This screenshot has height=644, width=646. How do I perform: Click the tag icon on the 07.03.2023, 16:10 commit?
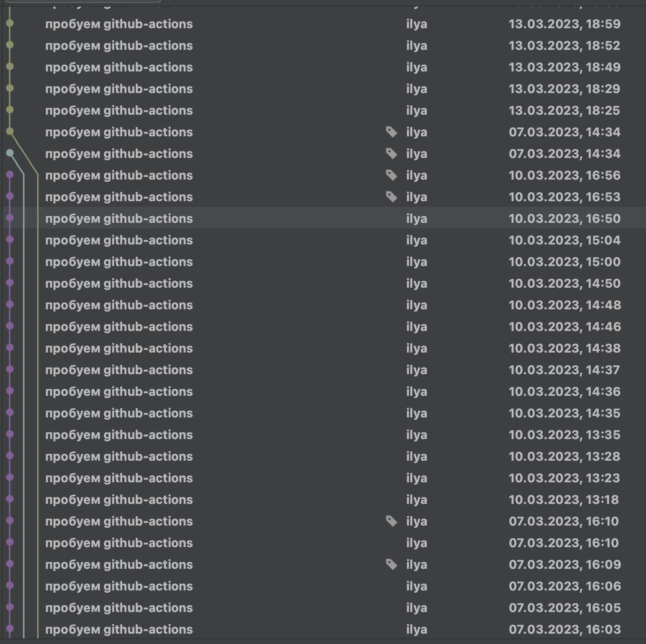[391, 521]
